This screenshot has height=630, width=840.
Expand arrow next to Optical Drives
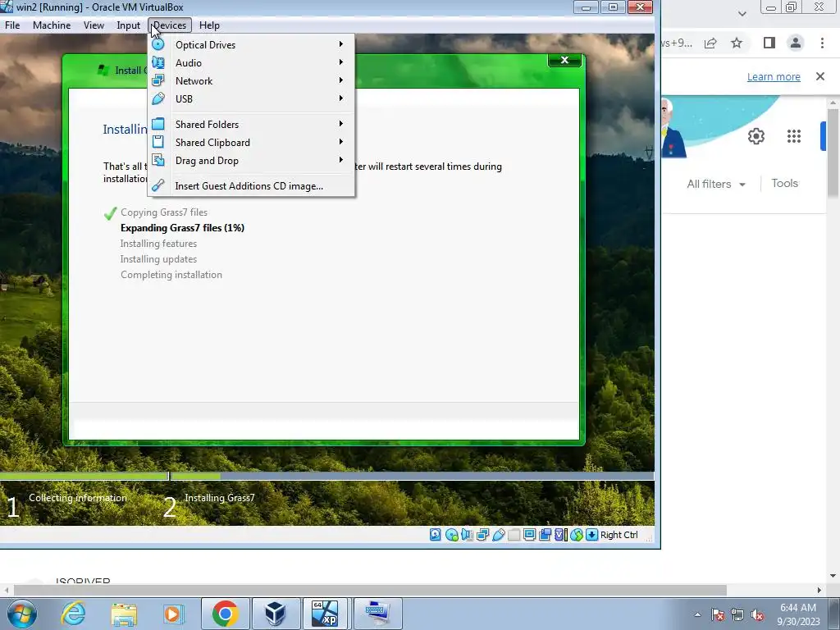(x=340, y=44)
